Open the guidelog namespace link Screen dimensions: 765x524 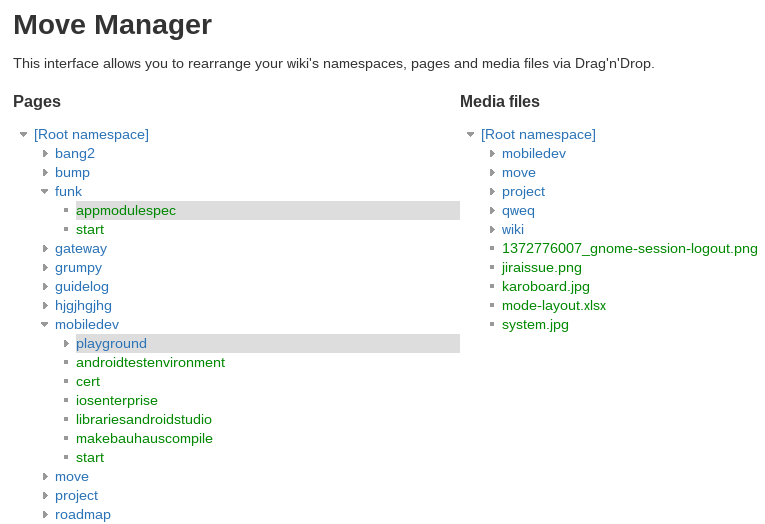coord(82,286)
